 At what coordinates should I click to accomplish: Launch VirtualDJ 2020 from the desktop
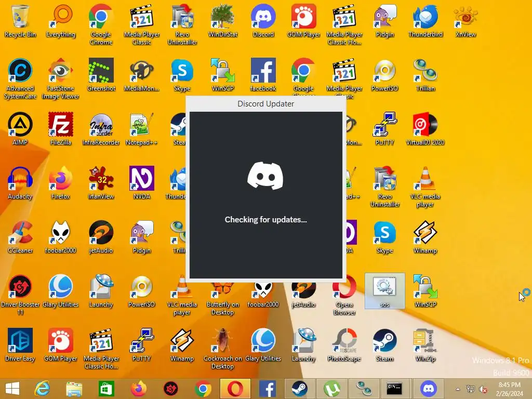point(425,129)
